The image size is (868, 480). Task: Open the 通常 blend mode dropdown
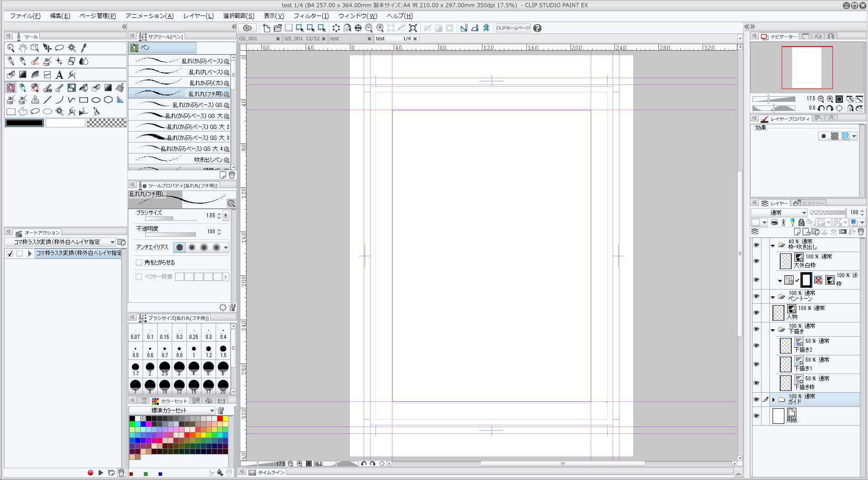click(779, 213)
